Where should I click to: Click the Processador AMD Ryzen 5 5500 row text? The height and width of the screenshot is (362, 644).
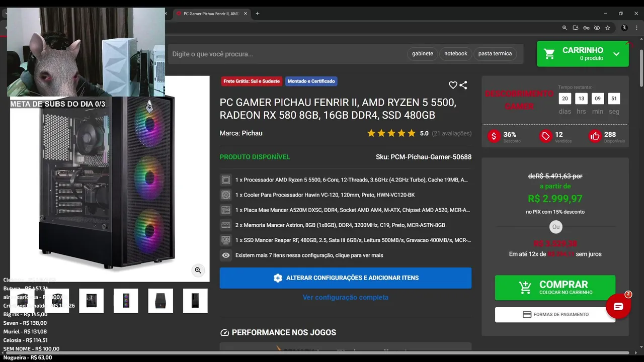351,179
